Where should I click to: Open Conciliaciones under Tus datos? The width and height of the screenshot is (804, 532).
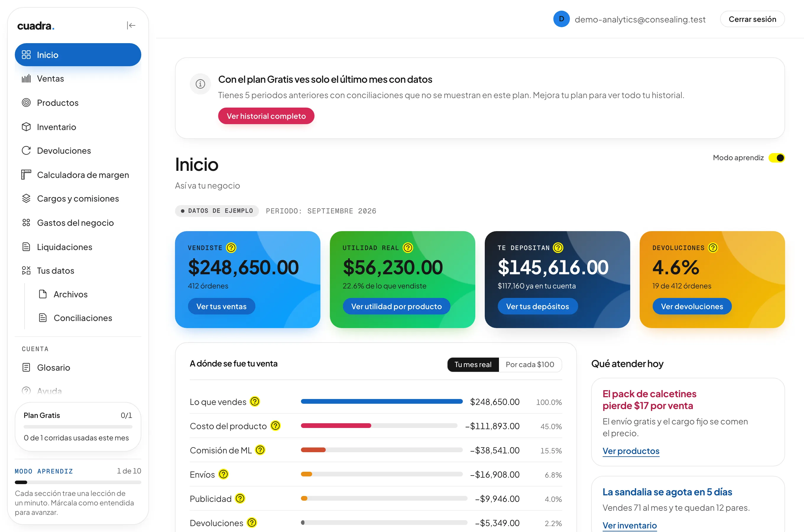(x=86, y=318)
